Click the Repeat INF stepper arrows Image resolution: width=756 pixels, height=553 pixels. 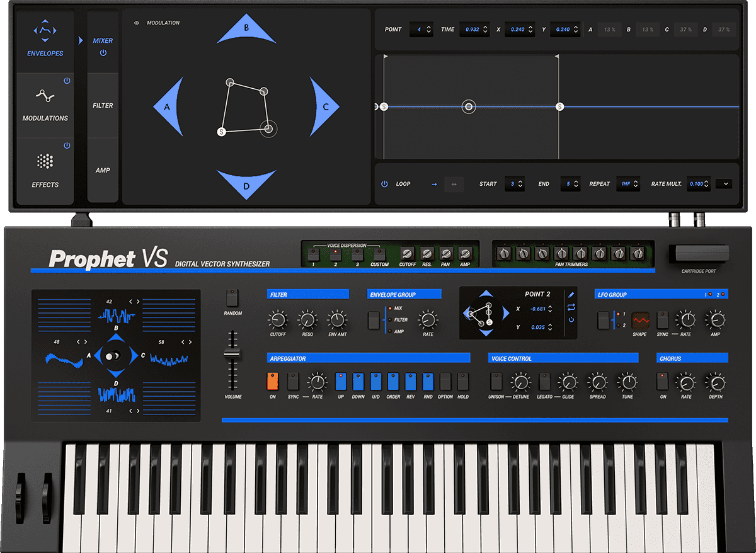(635, 185)
